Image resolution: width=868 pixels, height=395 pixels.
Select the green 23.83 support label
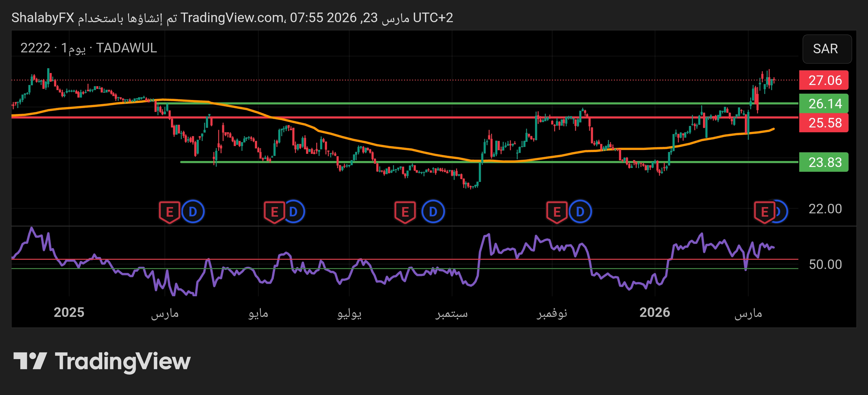point(824,162)
